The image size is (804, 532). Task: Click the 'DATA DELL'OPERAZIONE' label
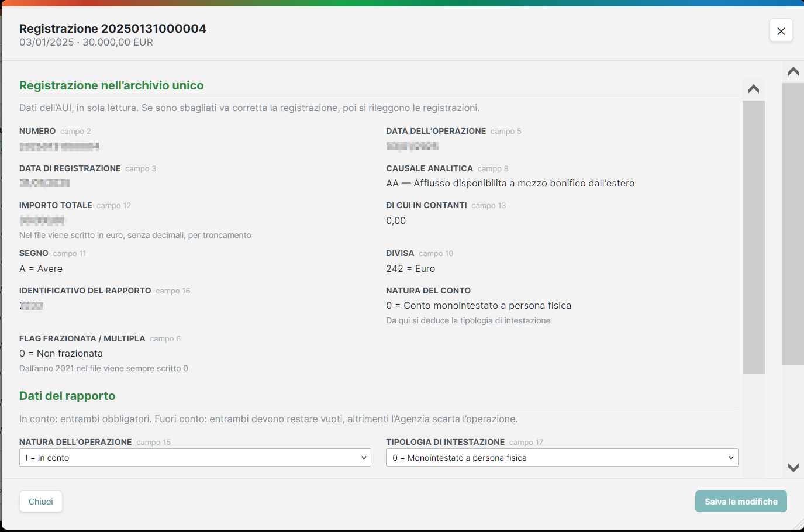click(x=436, y=131)
